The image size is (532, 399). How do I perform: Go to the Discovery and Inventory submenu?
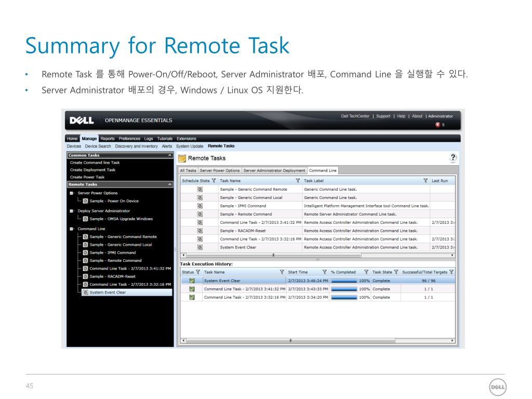137,146
